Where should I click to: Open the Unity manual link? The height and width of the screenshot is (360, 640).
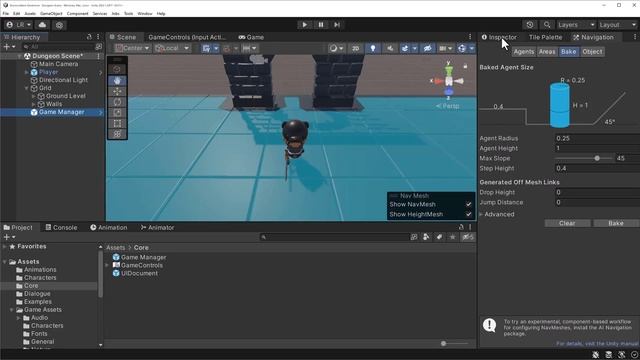point(597,344)
